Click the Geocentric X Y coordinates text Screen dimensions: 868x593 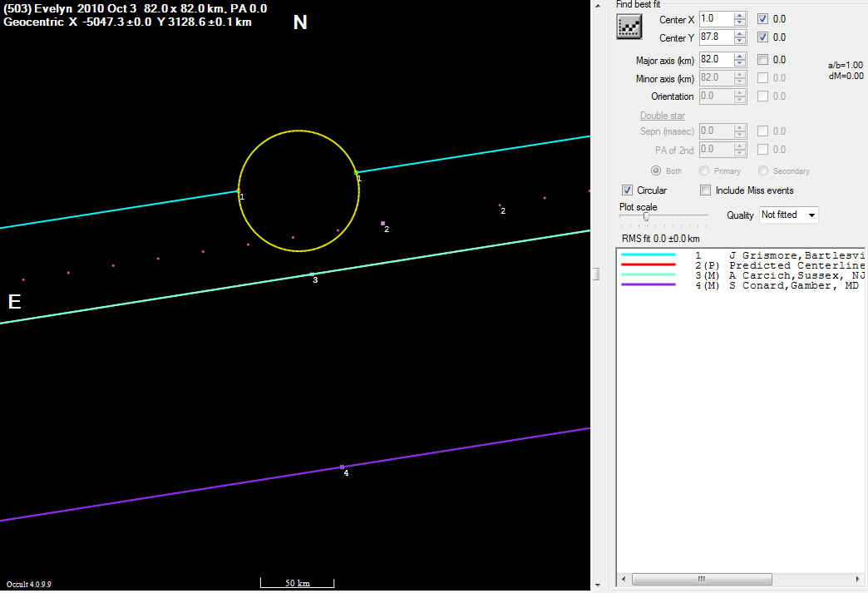127,22
